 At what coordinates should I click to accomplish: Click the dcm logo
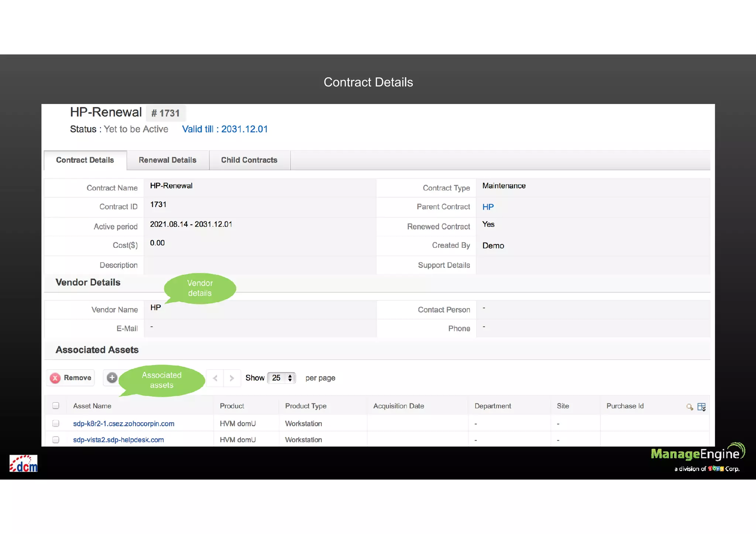(x=23, y=464)
